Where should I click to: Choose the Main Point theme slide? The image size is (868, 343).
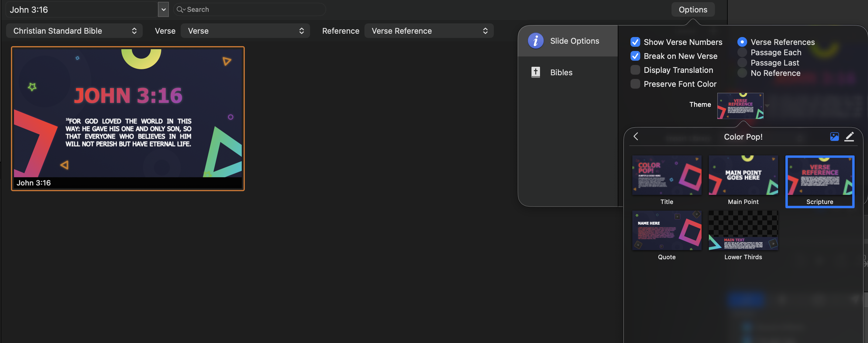tap(743, 181)
